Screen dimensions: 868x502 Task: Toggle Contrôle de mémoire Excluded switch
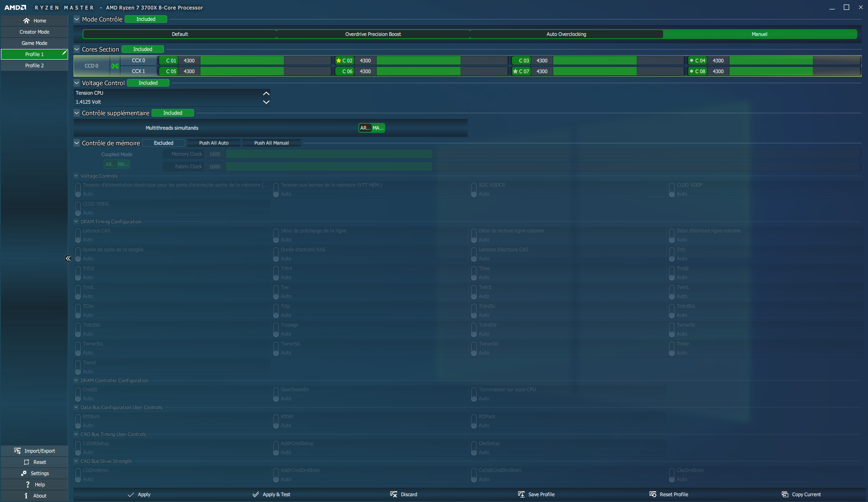coord(164,143)
